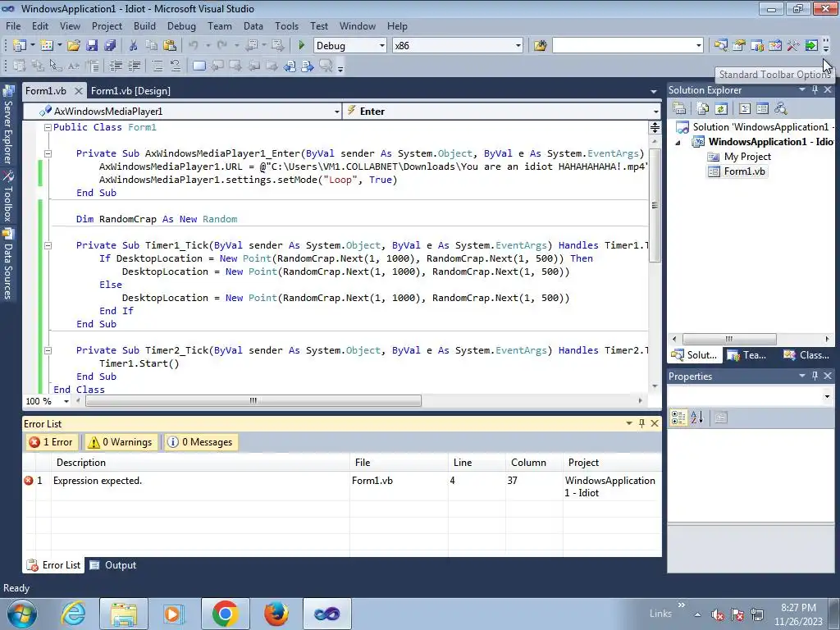Cut selection with the scissors icon
The height and width of the screenshot is (630, 840).
(134, 46)
